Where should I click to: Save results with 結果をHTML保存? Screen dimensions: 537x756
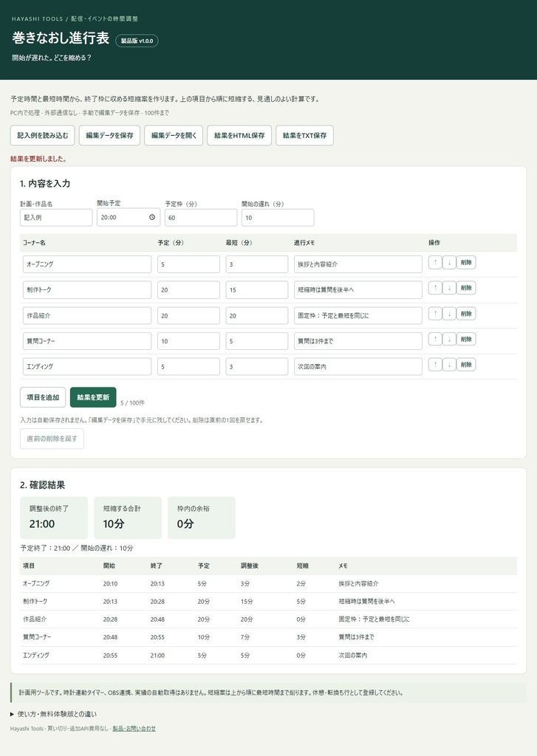pyautogui.click(x=239, y=136)
